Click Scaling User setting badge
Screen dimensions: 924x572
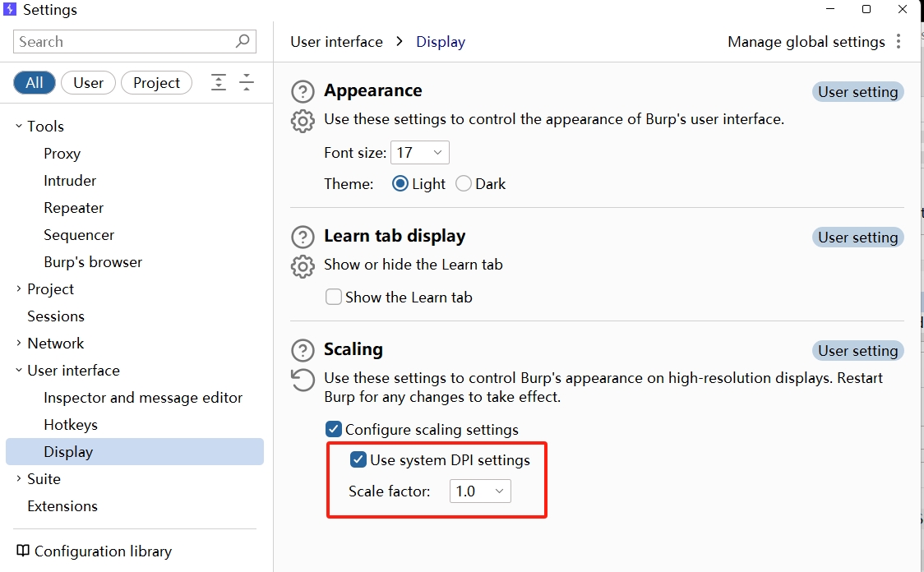pyautogui.click(x=858, y=350)
